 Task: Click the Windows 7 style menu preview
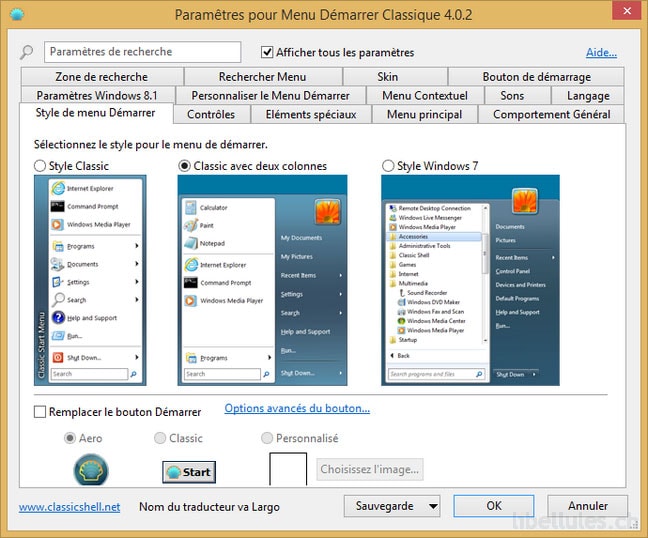[x=470, y=280]
